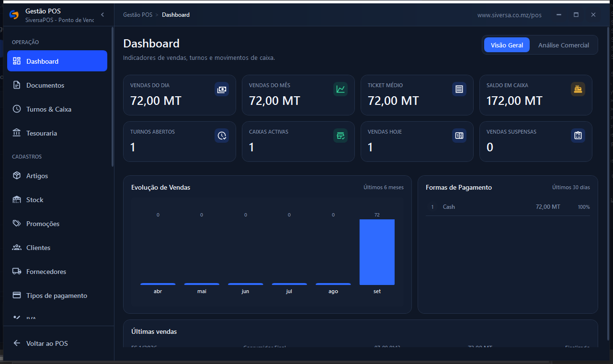Click the Dashboard breadcrumb item
Screen dimensions: 613x364
[176, 15]
